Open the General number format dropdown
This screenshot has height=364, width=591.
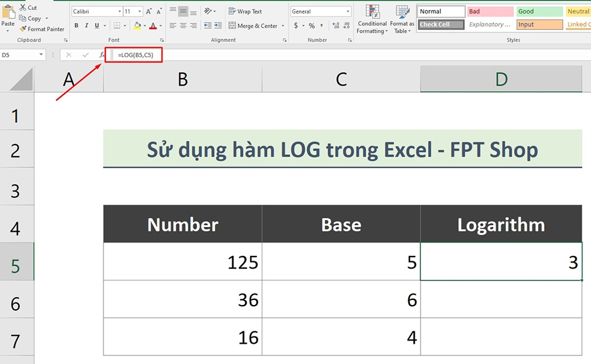348,12
